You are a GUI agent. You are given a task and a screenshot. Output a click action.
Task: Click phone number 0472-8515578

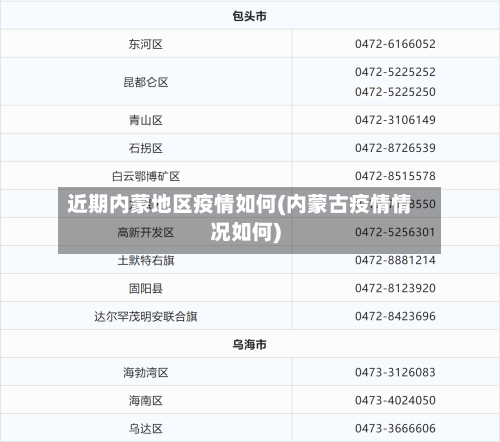coord(395,176)
